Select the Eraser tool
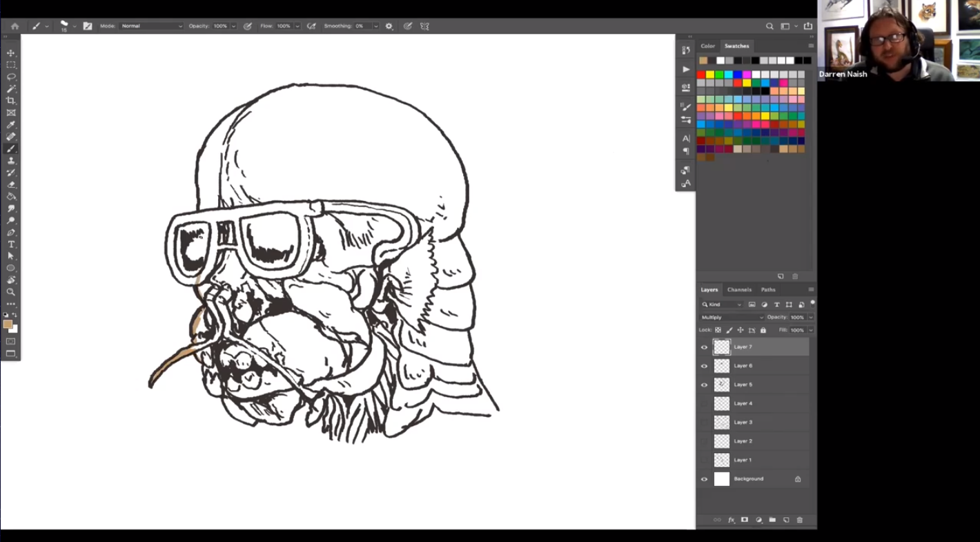Image resolution: width=980 pixels, height=542 pixels. (x=11, y=184)
